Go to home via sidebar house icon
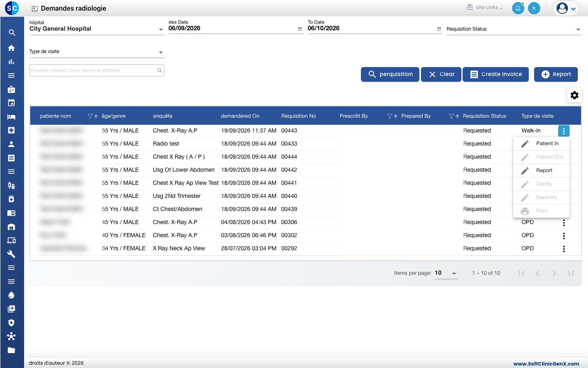Screen dimensions: 588x368 11,48
